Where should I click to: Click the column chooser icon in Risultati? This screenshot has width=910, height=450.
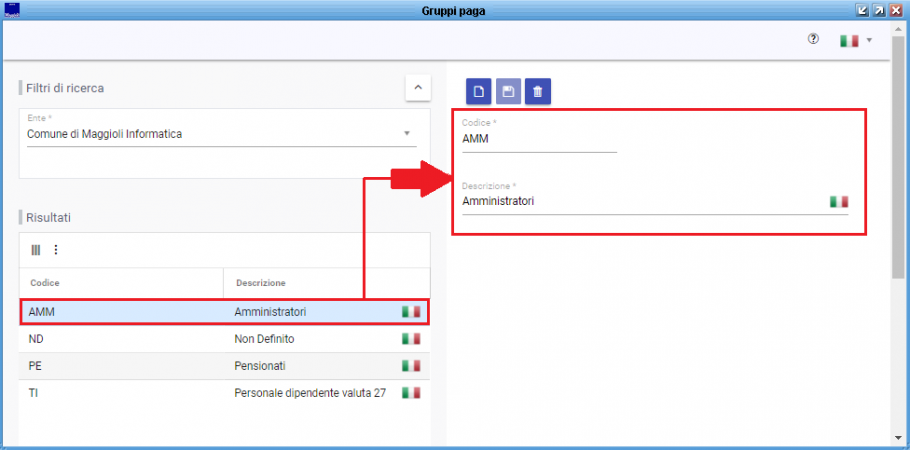36,250
